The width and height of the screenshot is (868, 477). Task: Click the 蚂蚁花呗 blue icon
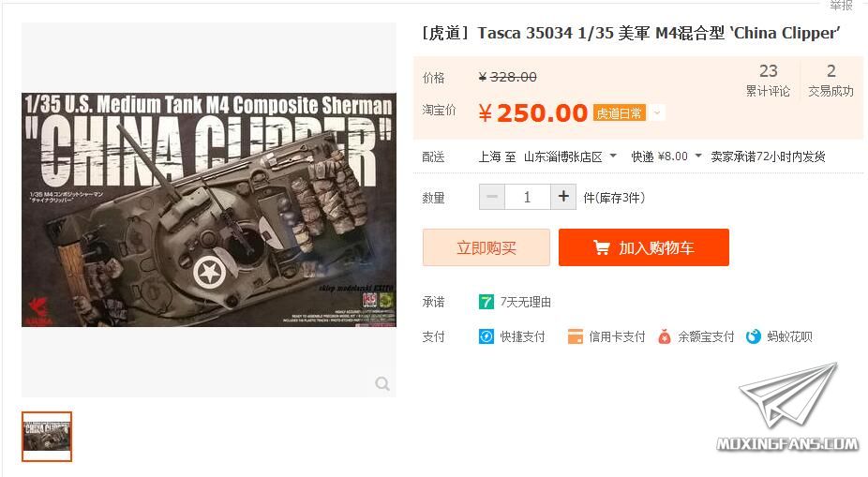point(754,336)
